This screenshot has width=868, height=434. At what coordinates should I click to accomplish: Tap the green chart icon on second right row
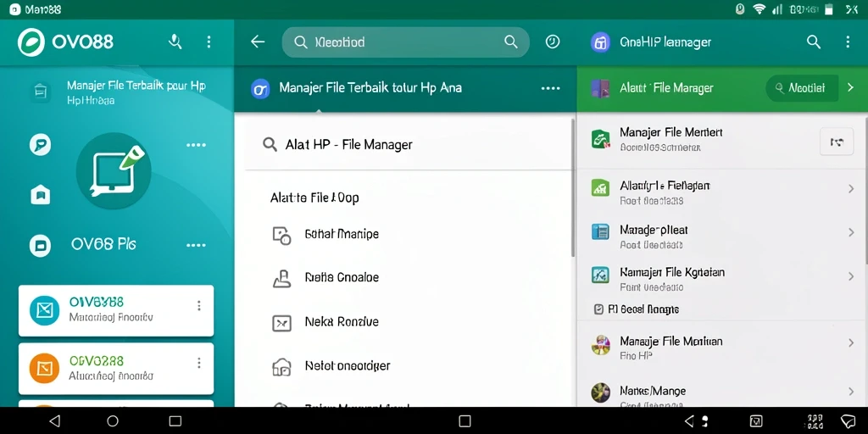tap(601, 187)
